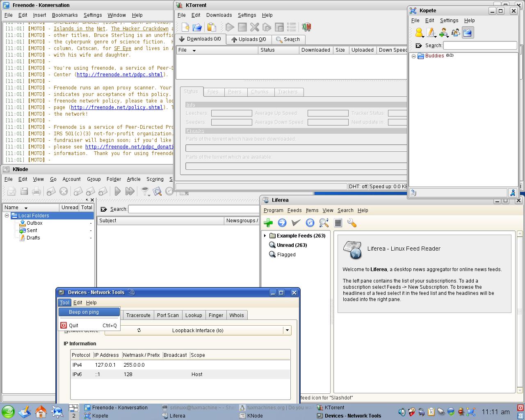Toggle the show offline users icon in Kopete
525x420 pixels.
(x=455, y=33)
